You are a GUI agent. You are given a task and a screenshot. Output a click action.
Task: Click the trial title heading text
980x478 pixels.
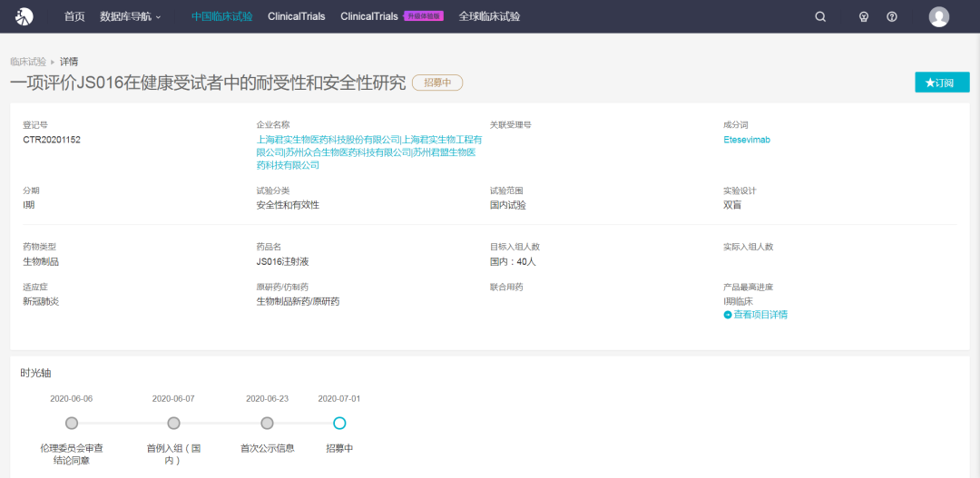208,83
